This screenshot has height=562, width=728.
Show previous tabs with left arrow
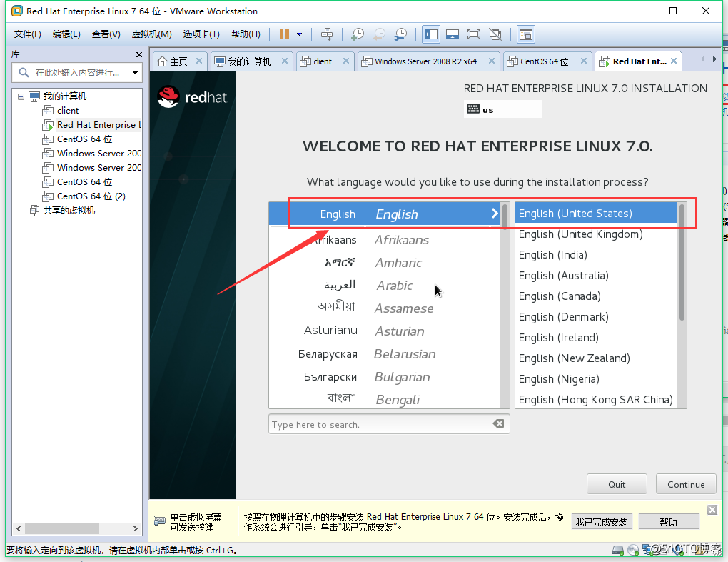(x=702, y=59)
